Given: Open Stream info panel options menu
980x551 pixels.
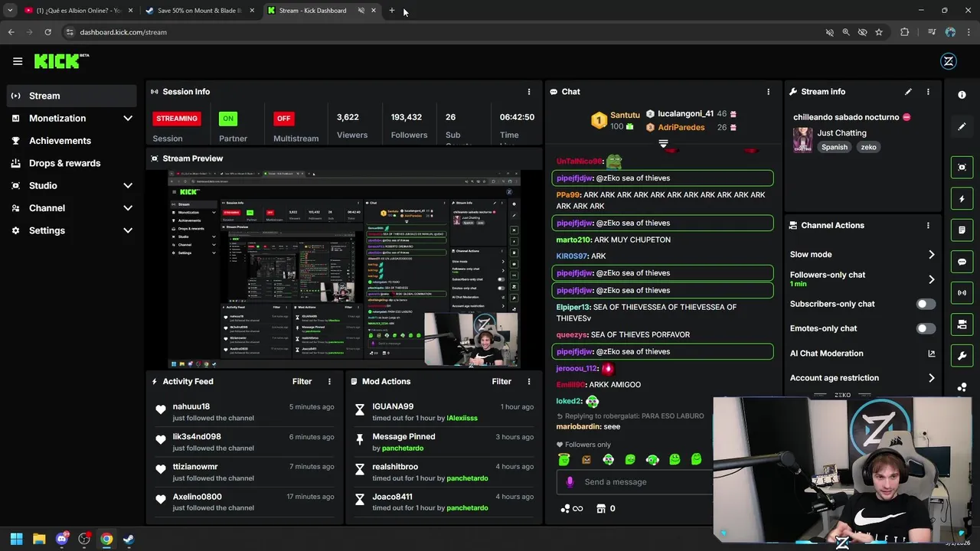Looking at the screenshot, I should pyautogui.click(x=928, y=92).
